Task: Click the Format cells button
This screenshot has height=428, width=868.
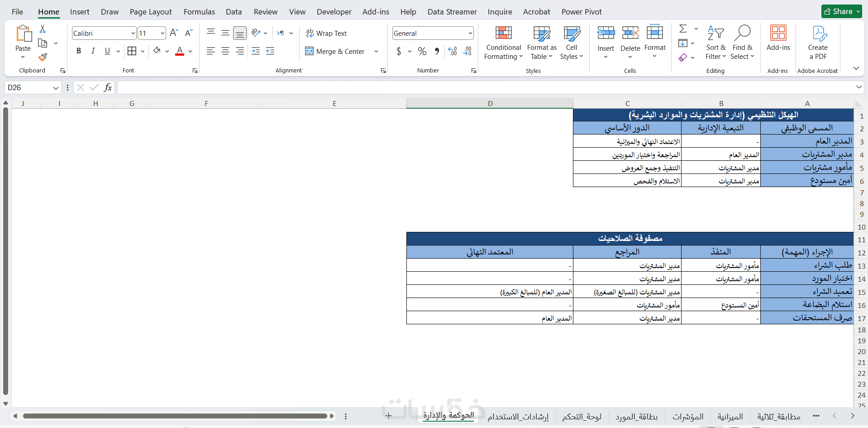Action: coord(655,43)
